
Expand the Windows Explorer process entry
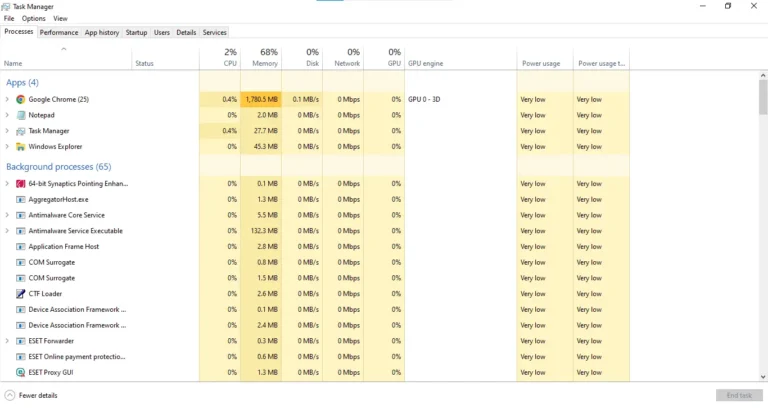click(x=7, y=146)
